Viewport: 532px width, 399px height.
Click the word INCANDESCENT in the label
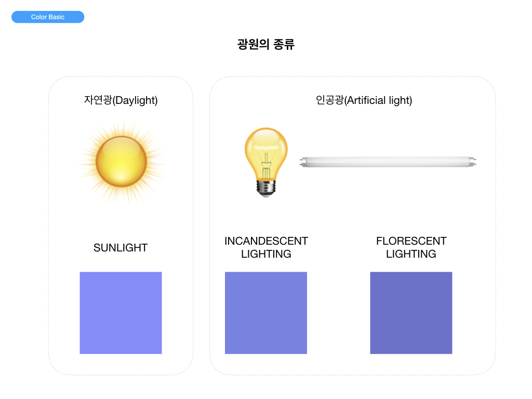[266, 241]
